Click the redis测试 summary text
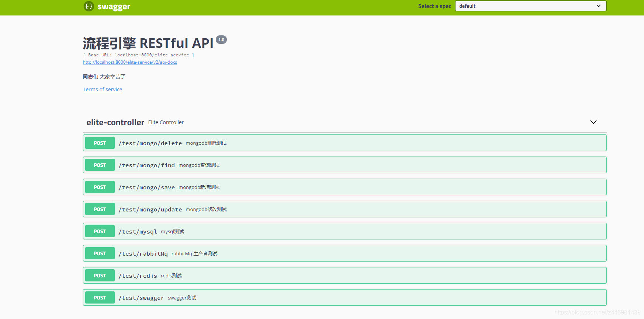The height and width of the screenshot is (319, 644). point(171,276)
